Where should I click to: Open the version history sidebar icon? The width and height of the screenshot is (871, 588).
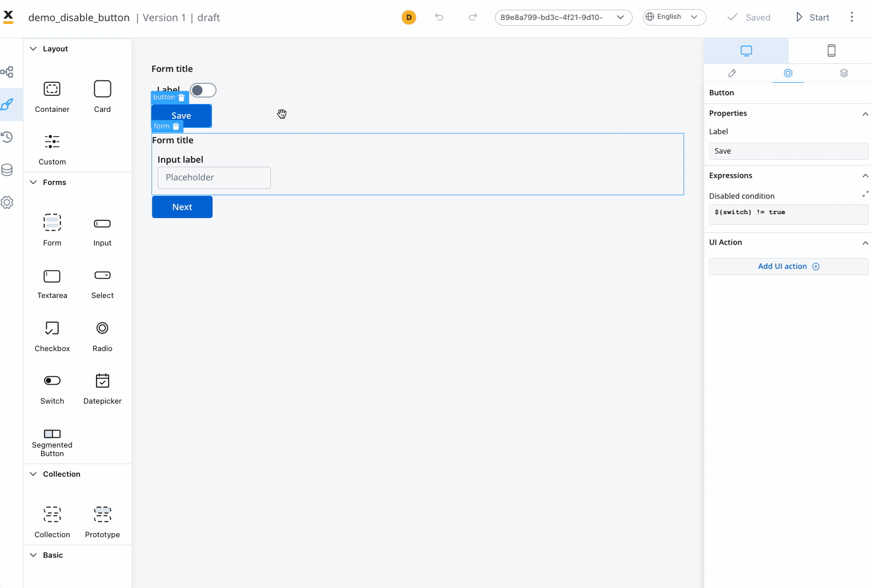[7, 137]
